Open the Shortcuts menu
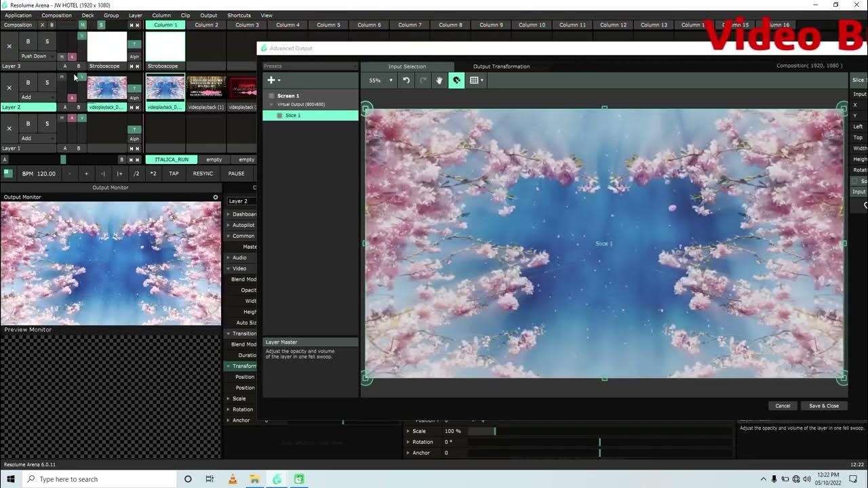 pos(239,15)
